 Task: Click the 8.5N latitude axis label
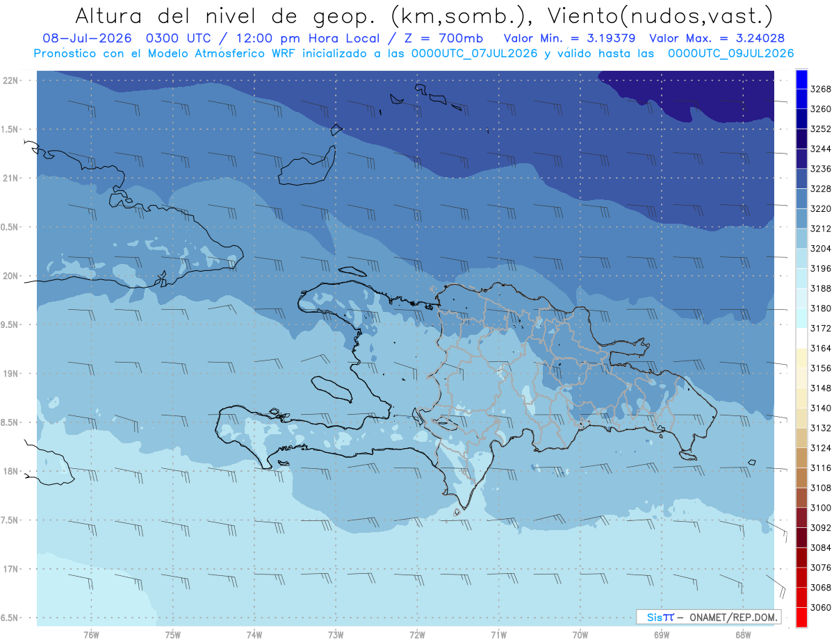click(x=10, y=422)
